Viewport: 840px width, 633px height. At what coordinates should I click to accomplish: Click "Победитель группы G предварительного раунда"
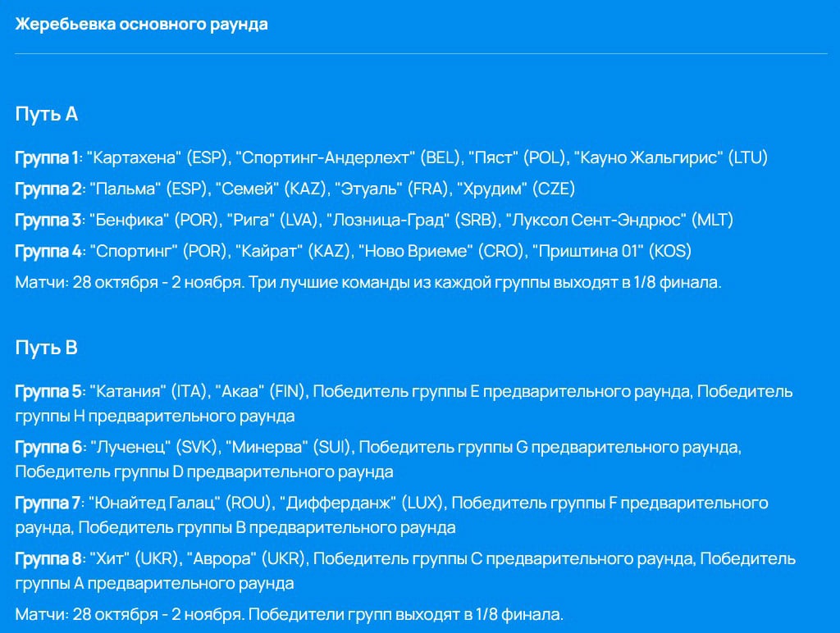click(549, 447)
